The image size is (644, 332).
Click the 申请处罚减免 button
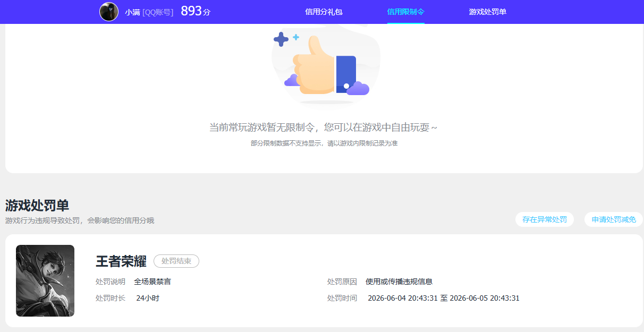click(614, 219)
